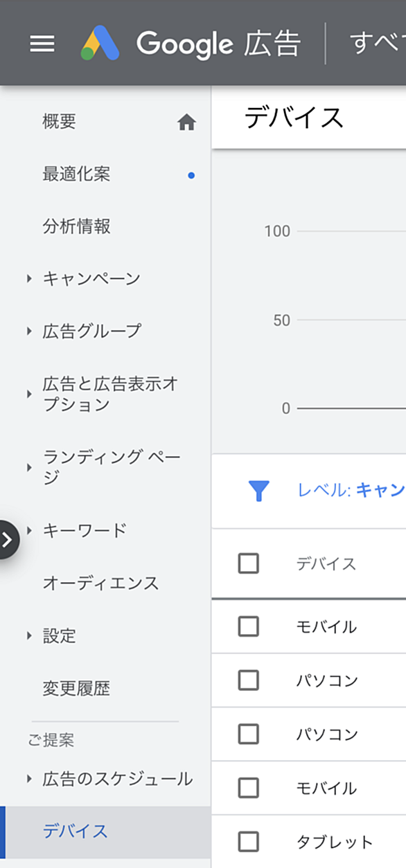406x868 pixels.
Task: Open 変更履歴 from the navigation
Action: tap(76, 688)
